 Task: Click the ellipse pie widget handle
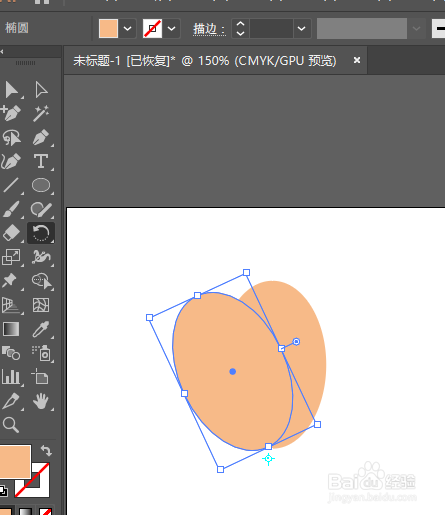tap(296, 342)
